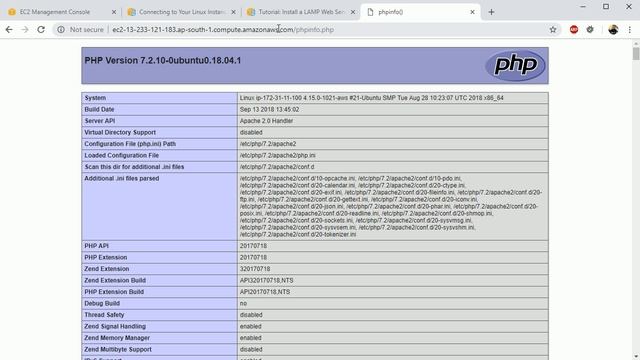Click the Linux ip-172-31-11-100 system value
640x360 pixels.
point(371,98)
